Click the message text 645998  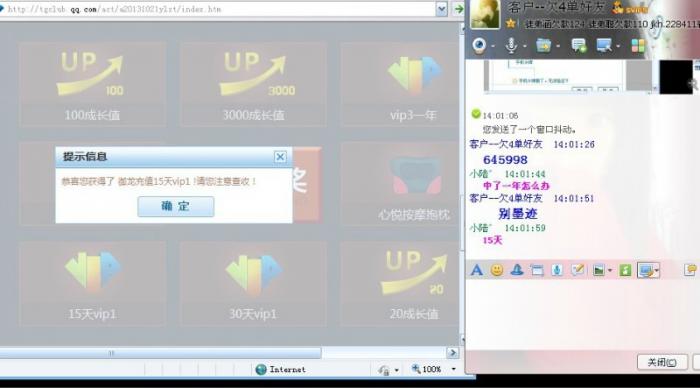[x=505, y=160]
